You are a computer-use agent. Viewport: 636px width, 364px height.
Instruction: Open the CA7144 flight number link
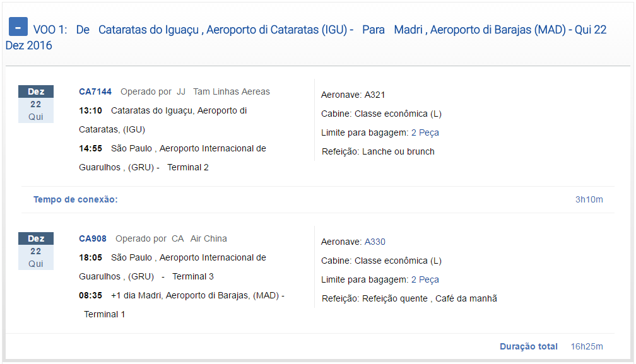(x=95, y=91)
